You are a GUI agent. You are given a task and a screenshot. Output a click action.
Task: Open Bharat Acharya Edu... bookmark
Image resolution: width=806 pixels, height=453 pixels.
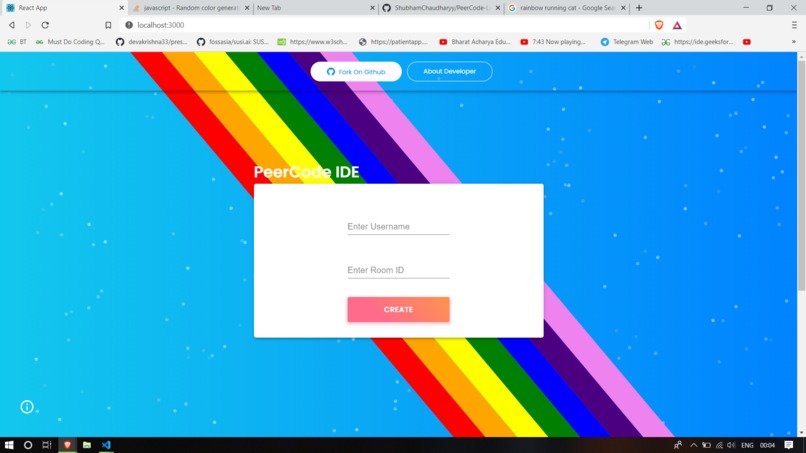click(x=475, y=42)
